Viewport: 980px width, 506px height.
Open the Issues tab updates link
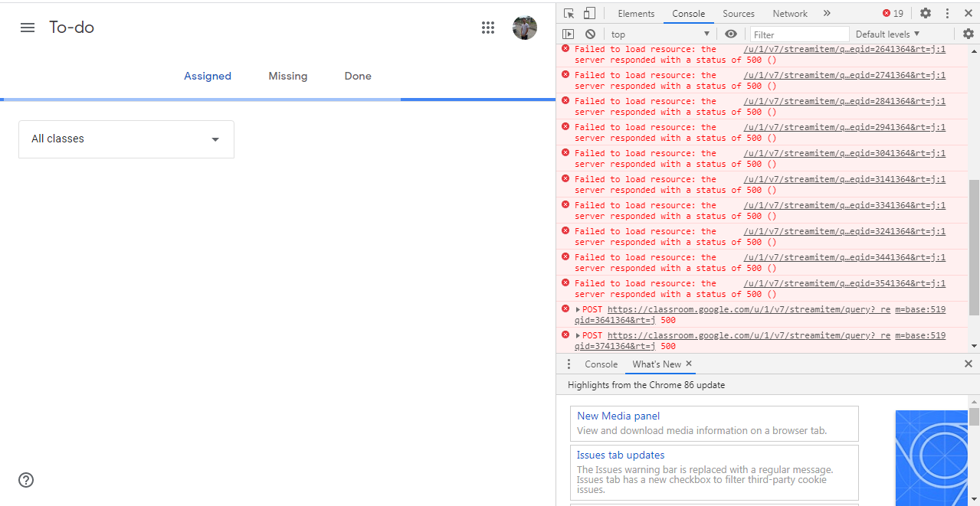[621, 455]
